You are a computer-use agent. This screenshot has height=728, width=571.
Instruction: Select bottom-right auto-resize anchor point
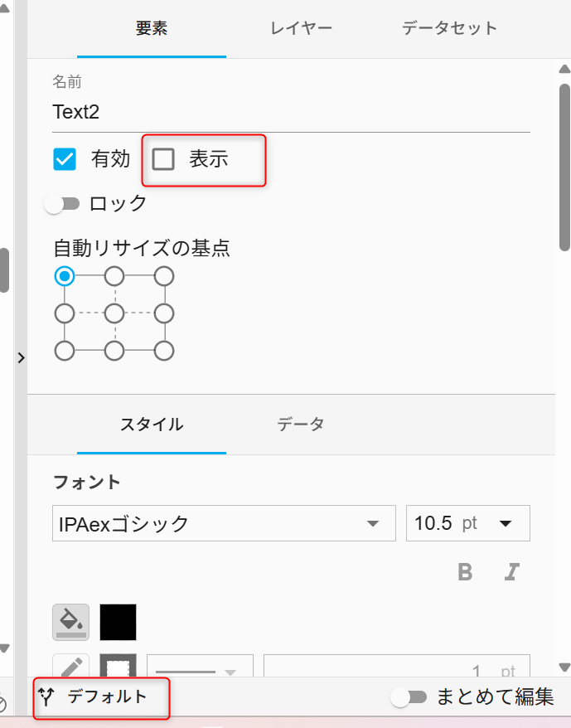coord(164,351)
